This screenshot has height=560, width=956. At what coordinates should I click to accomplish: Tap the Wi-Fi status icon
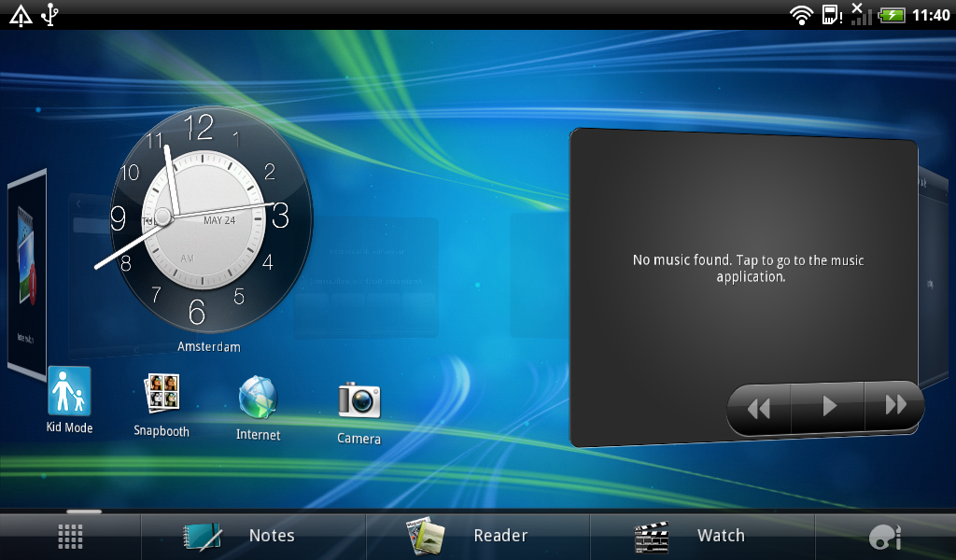coord(801,14)
